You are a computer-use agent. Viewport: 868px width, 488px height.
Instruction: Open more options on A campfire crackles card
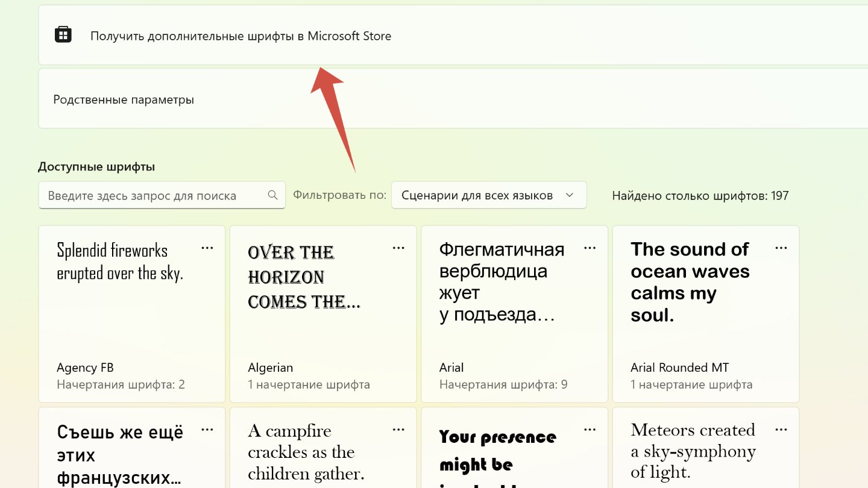click(398, 430)
